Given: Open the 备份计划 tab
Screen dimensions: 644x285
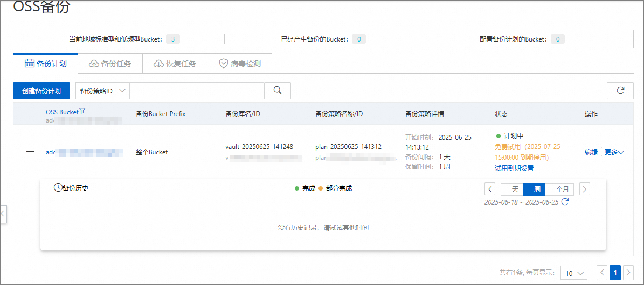Looking at the screenshot, I should click(x=45, y=64).
